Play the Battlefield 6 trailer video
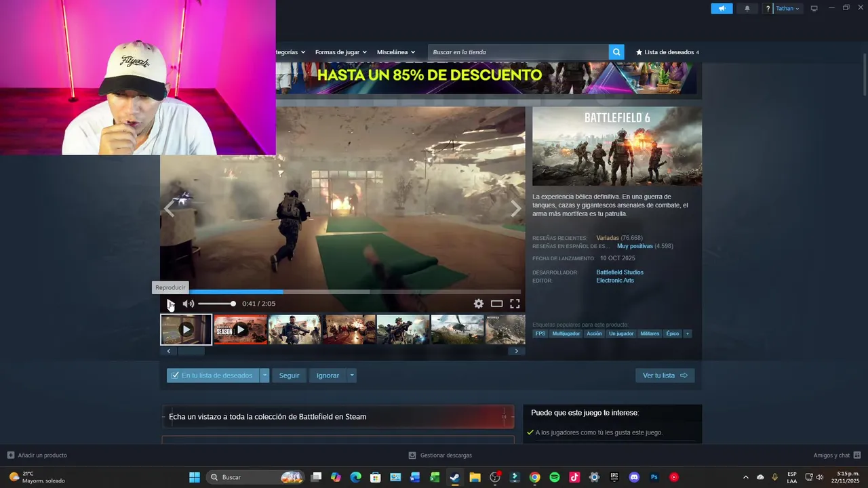Screen dimensions: 868x488 [171, 304]
